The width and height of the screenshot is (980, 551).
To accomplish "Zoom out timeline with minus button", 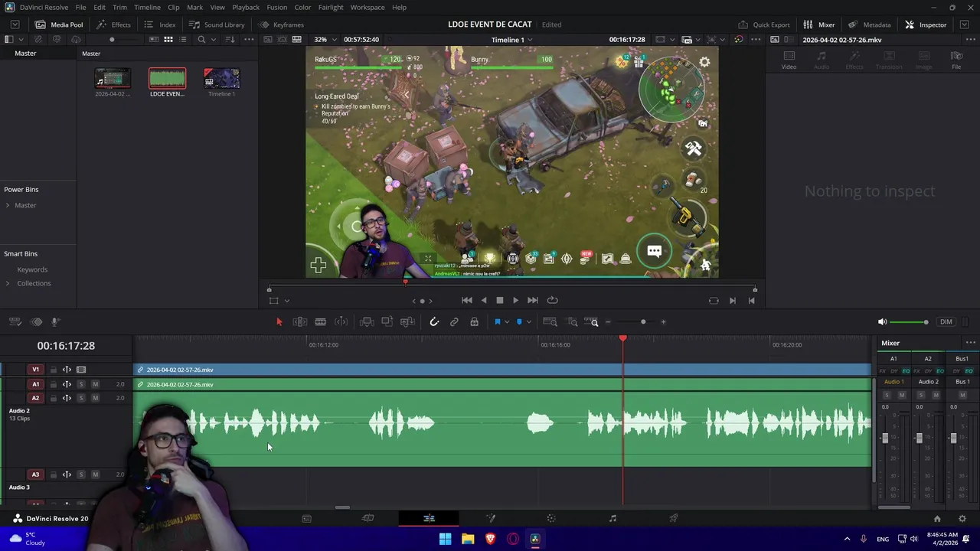I will [609, 322].
